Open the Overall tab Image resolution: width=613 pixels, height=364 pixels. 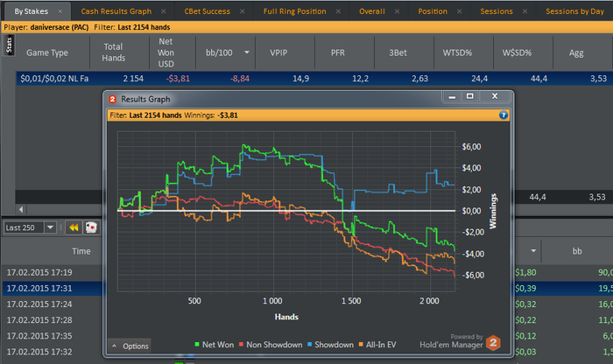pos(372,11)
